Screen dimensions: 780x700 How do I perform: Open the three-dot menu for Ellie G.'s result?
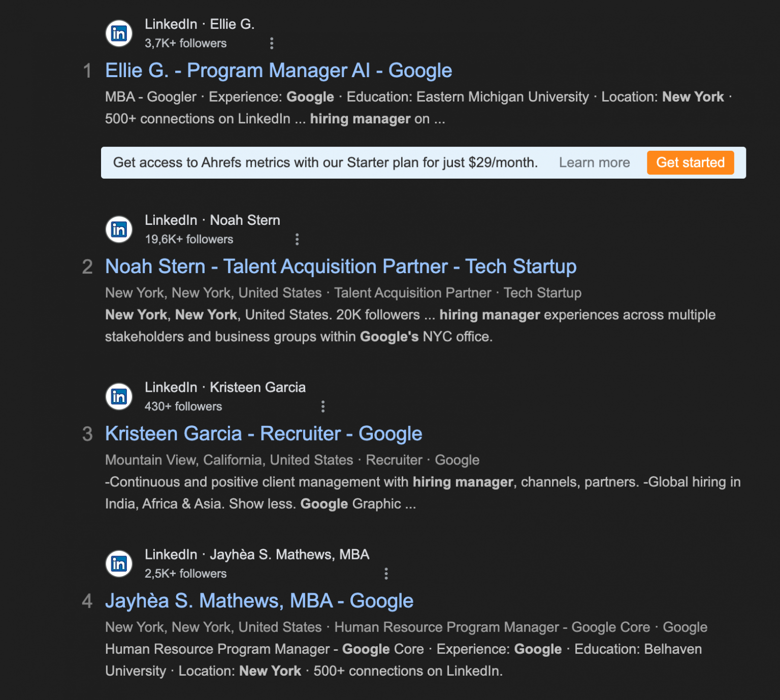[x=273, y=44]
